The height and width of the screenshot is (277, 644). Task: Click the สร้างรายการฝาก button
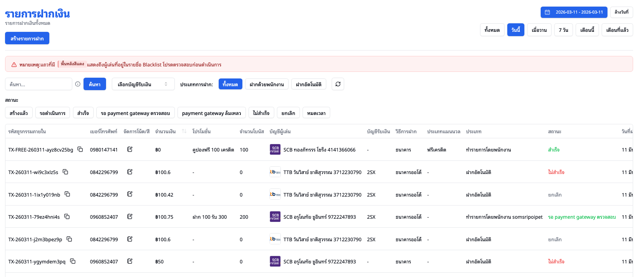tap(27, 38)
